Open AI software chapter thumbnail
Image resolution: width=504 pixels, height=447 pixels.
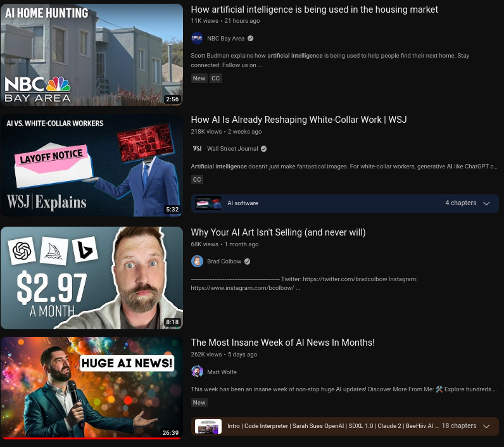[208, 203]
